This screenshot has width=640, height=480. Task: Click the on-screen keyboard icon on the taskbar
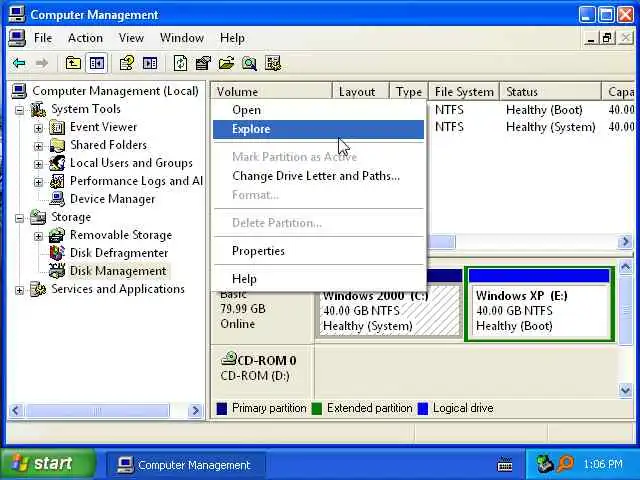(x=505, y=464)
